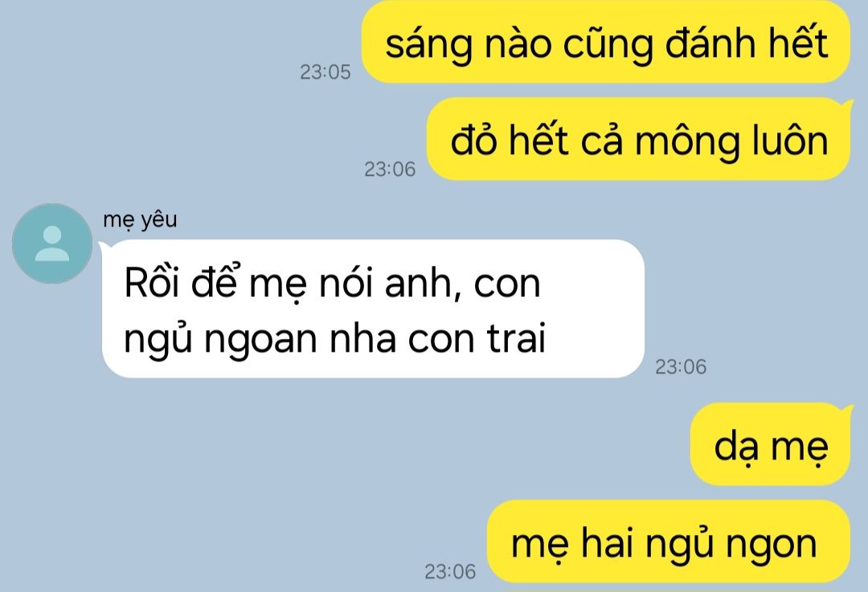Click the 23:05 timestamp
The width and height of the screenshot is (868, 592).
tap(325, 72)
